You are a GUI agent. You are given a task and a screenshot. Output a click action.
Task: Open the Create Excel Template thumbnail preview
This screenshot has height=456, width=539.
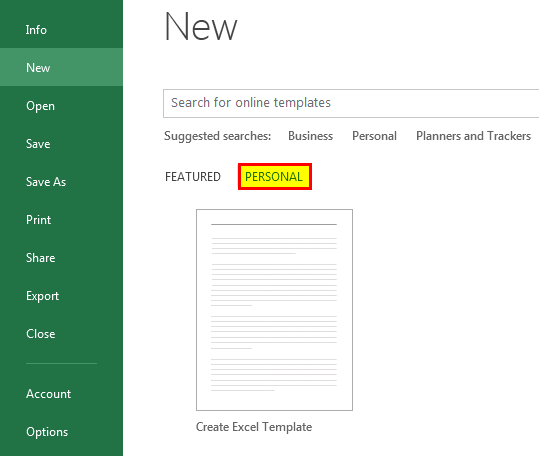pos(274,310)
